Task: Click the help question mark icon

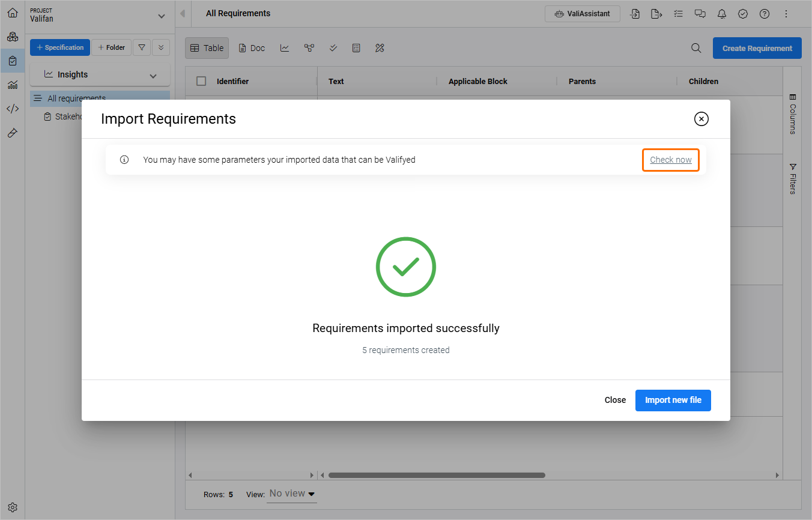Action: pyautogui.click(x=765, y=14)
